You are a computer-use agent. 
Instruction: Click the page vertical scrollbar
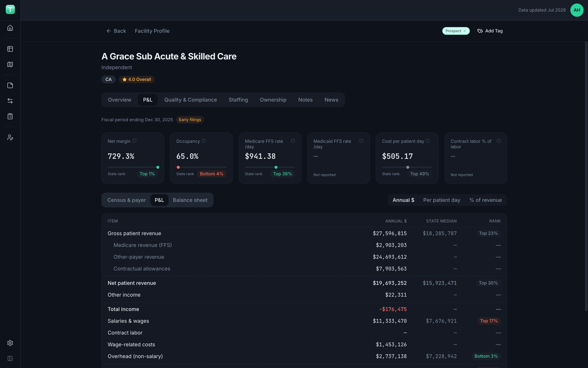(x=586, y=176)
